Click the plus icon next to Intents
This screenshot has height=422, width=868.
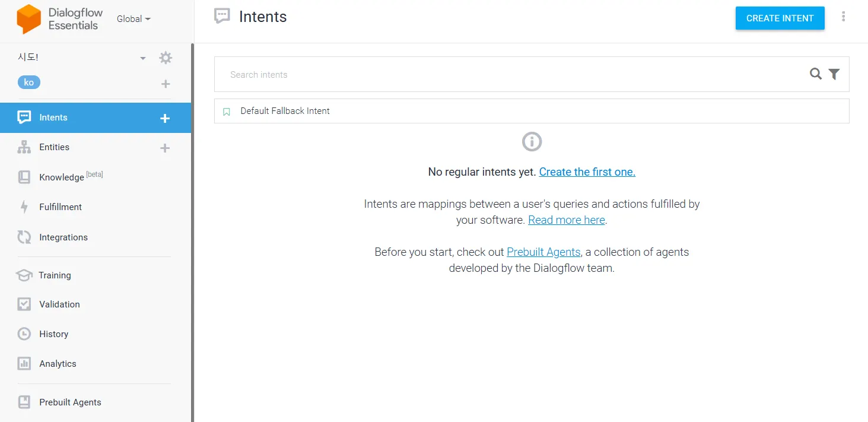tap(165, 118)
